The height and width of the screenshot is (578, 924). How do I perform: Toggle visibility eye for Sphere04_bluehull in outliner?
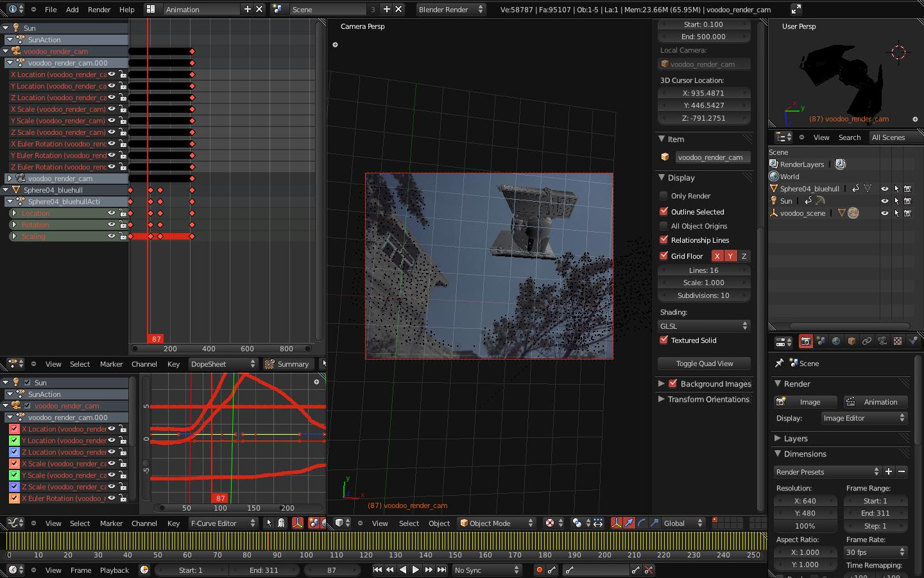click(x=884, y=189)
